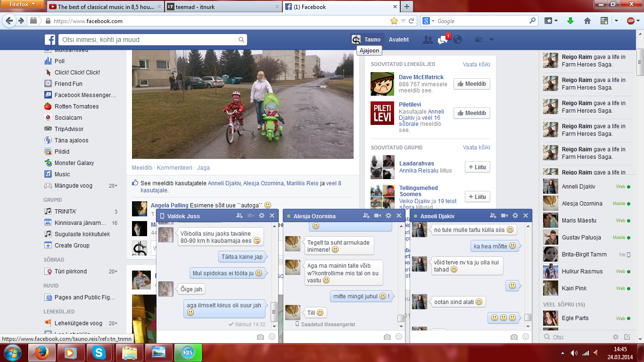The width and height of the screenshot is (644, 362).
Task: Open the friend requests icon in Facebook header
Action: [428, 40]
